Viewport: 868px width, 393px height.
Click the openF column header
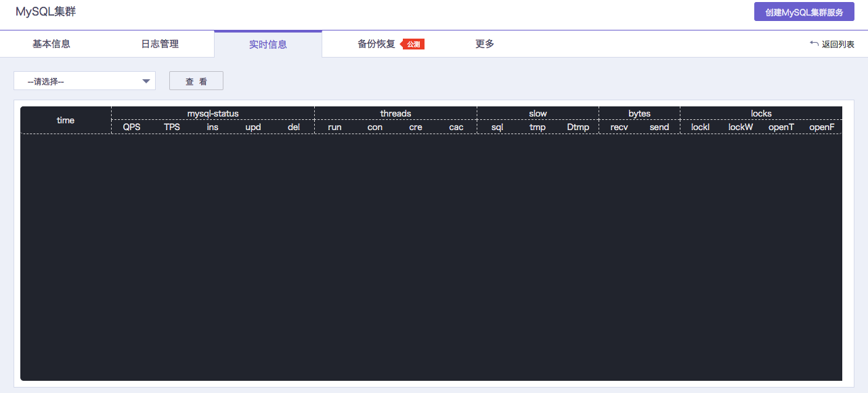(x=822, y=127)
